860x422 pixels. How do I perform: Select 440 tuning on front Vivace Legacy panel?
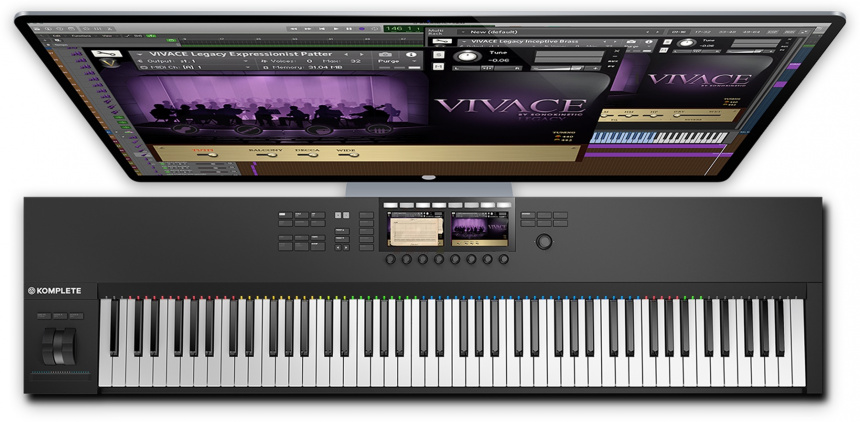[563, 135]
